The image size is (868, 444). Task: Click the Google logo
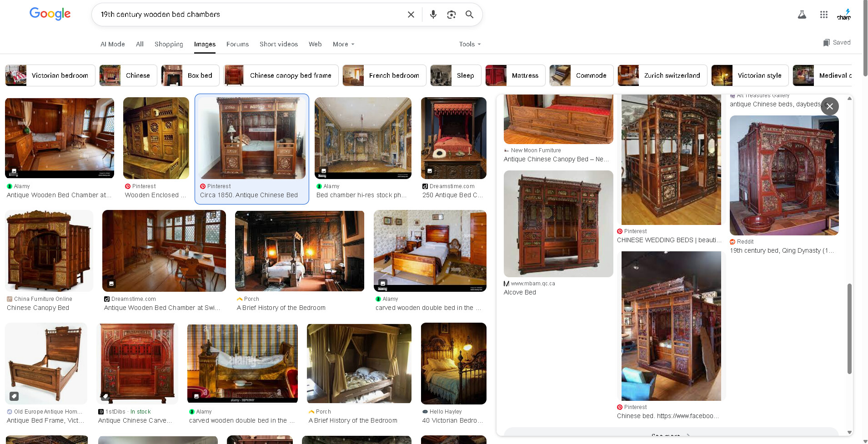click(50, 14)
